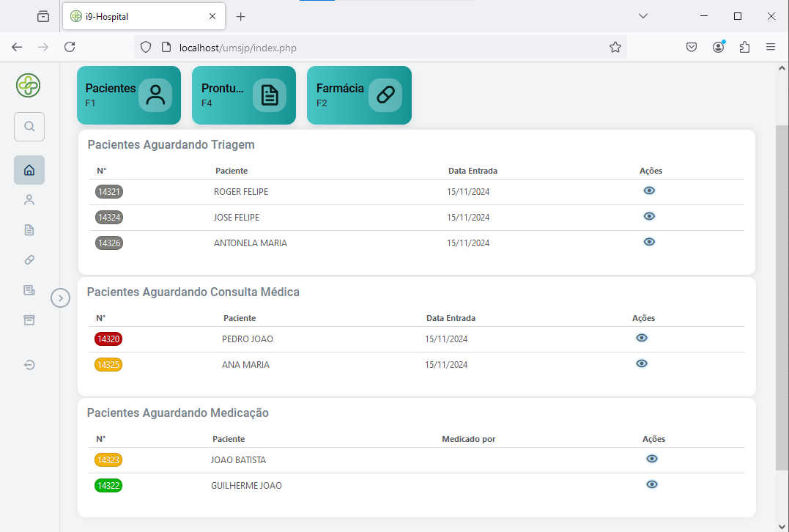
Task: Click the Pacientes Aguardando Medicação heading
Action: click(177, 413)
